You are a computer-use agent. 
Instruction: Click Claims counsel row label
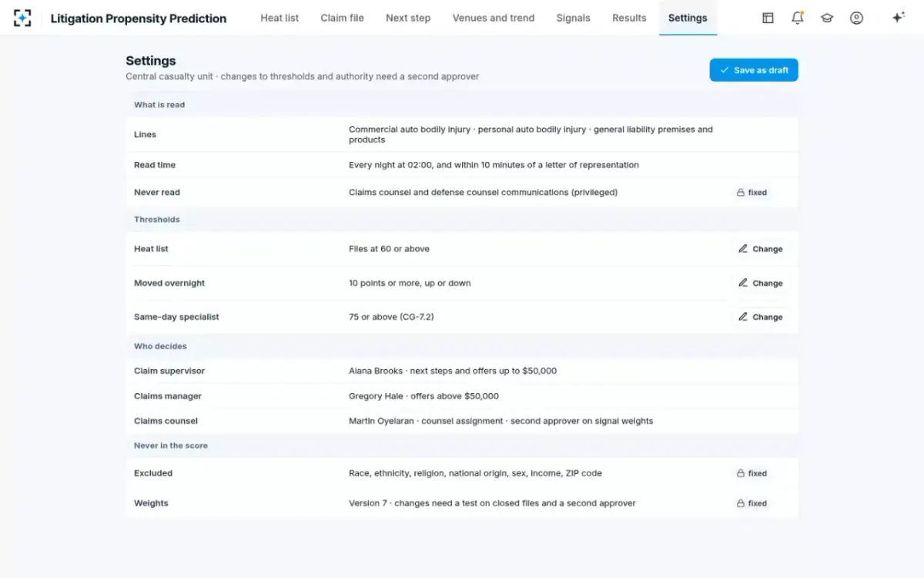click(166, 421)
